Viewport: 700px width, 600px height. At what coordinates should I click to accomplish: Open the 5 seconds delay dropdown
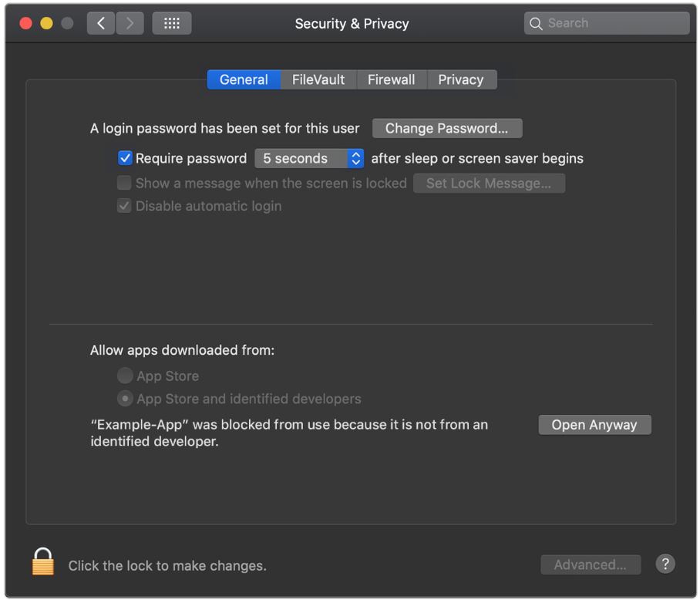(x=309, y=158)
